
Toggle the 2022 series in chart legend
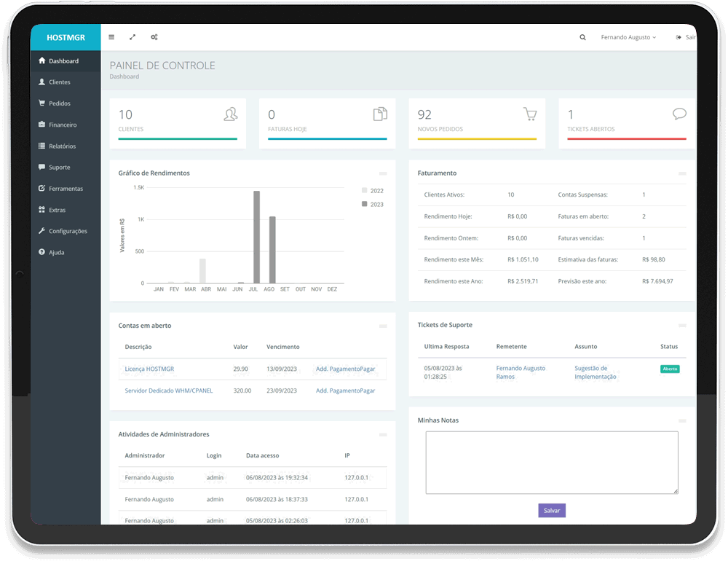pyautogui.click(x=372, y=191)
